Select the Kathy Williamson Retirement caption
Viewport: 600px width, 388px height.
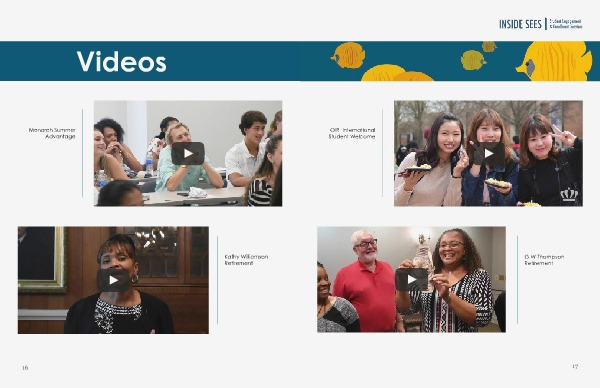pyautogui.click(x=246, y=260)
